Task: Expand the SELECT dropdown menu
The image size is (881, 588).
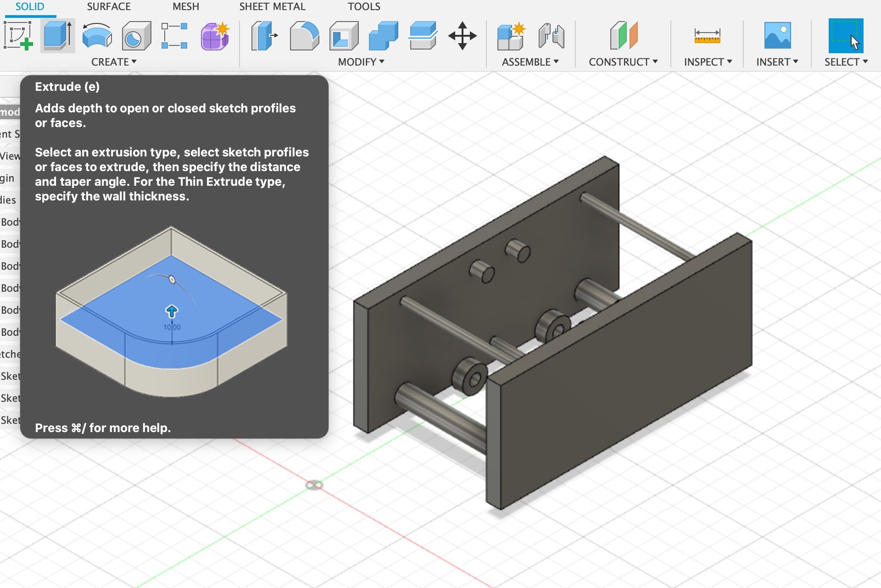Action: point(846,62)
